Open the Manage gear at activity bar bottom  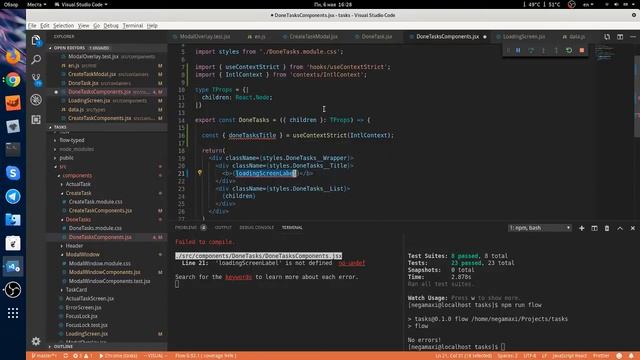[36, 341]
